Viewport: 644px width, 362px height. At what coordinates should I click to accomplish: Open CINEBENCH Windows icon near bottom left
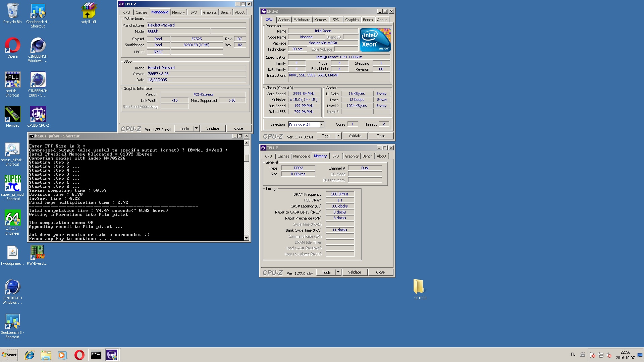(x=12, y=292)
